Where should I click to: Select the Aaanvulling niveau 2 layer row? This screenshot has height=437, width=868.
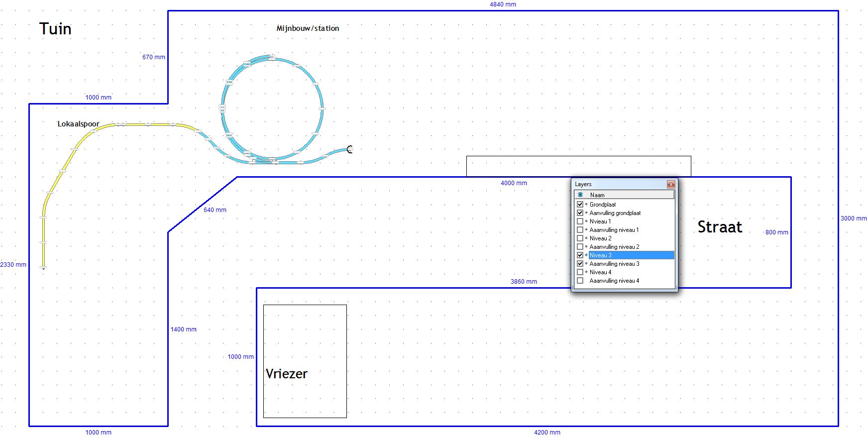(x=625, y=246)
